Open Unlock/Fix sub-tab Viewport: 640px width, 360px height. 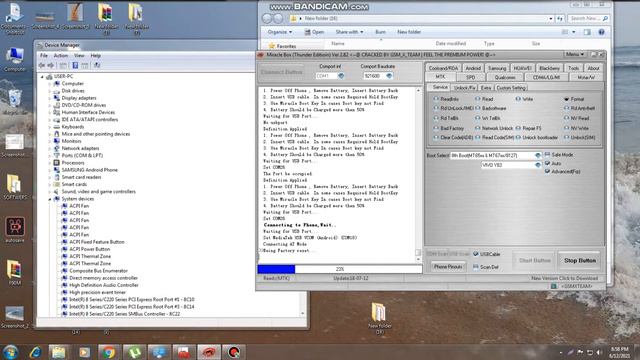(x=464, y=88)
